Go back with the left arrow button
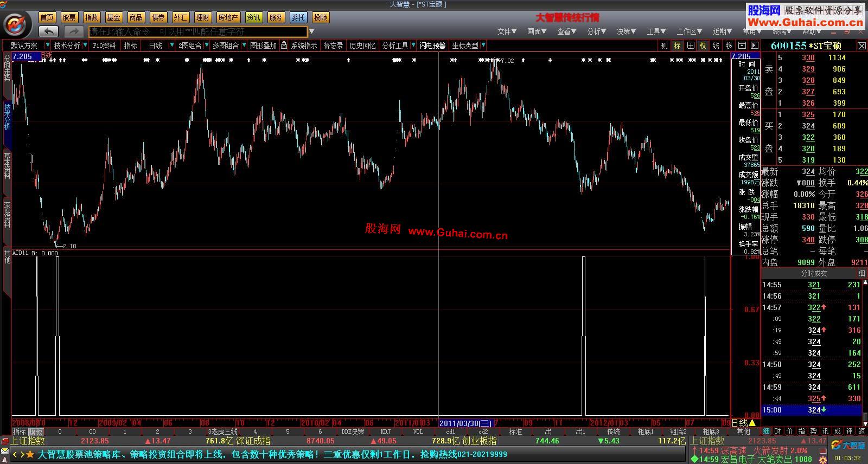The width and height of the screenshot is (868, 464). click(49, 31)
